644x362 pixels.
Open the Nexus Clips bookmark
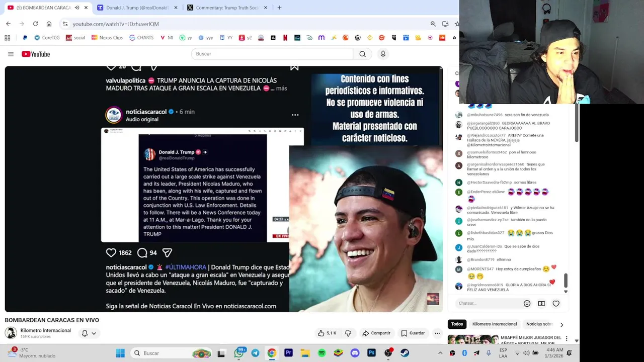107,38
